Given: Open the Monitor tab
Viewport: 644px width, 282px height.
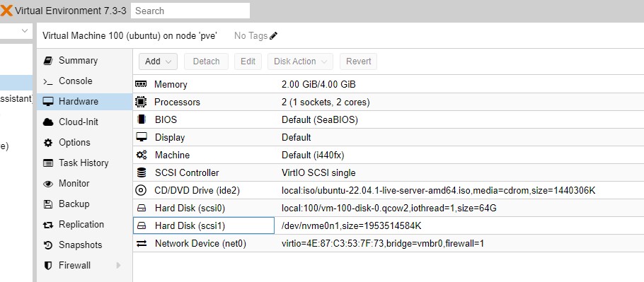Looking at the screenshot, I should (84, 184).
